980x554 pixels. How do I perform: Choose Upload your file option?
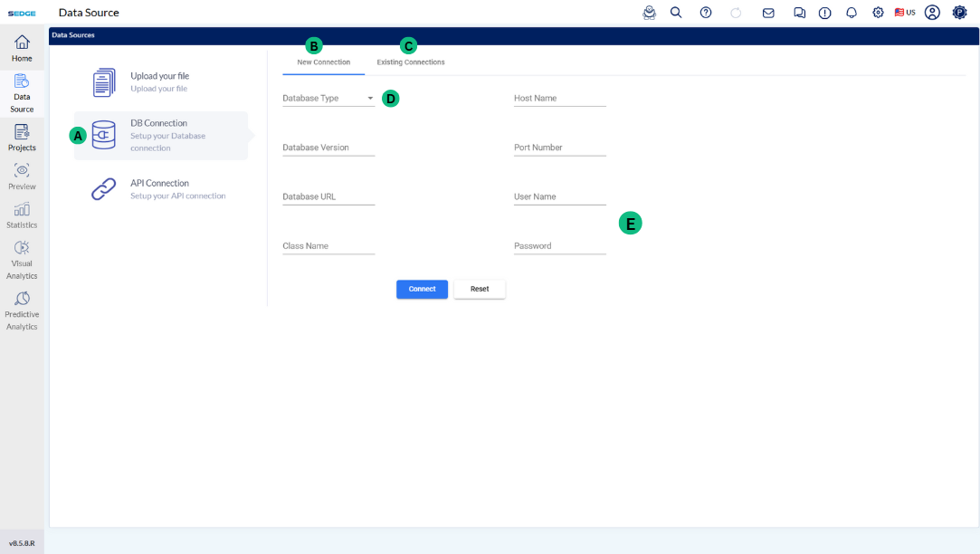pyautogui.click(x=160, y=82)
